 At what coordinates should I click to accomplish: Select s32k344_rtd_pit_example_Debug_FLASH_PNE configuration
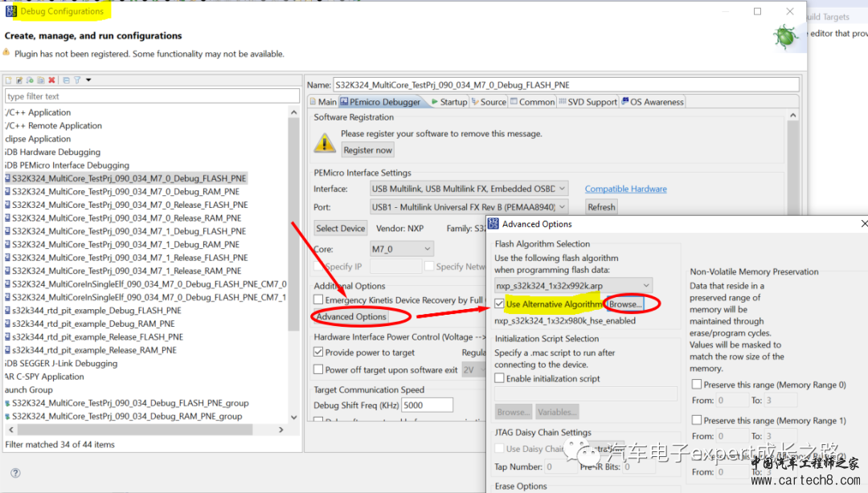(x=93, y=311)
